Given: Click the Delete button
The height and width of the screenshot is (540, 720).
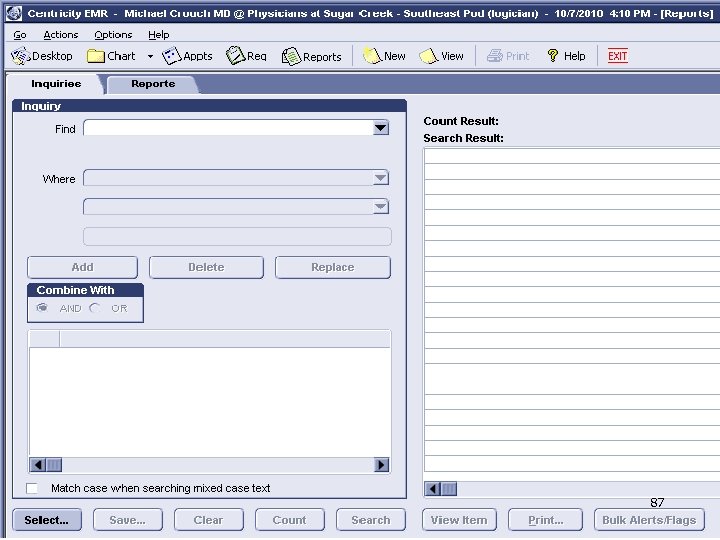Looking at the screenshot, I should coord(206,267).
